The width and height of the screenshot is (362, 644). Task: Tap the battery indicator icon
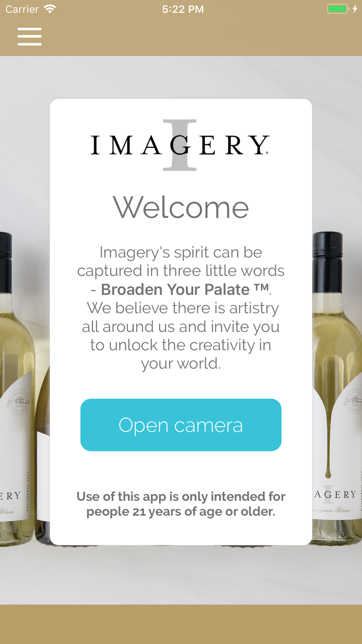tap(338, 9)
